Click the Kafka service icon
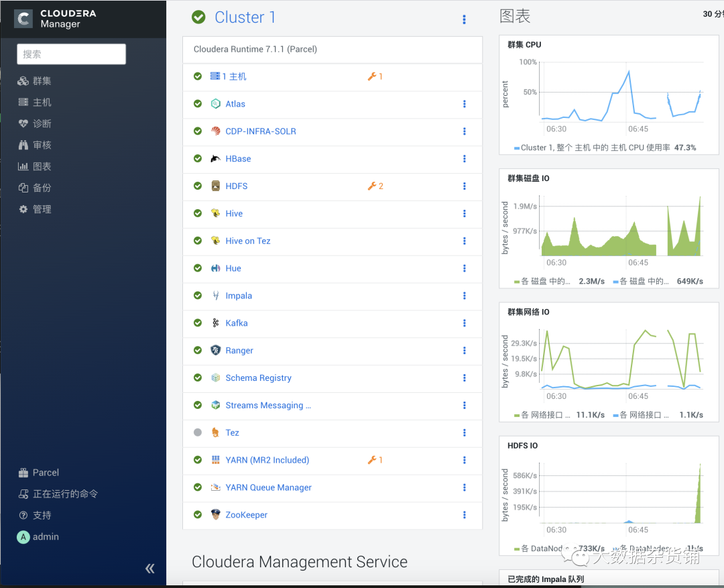 216,323
